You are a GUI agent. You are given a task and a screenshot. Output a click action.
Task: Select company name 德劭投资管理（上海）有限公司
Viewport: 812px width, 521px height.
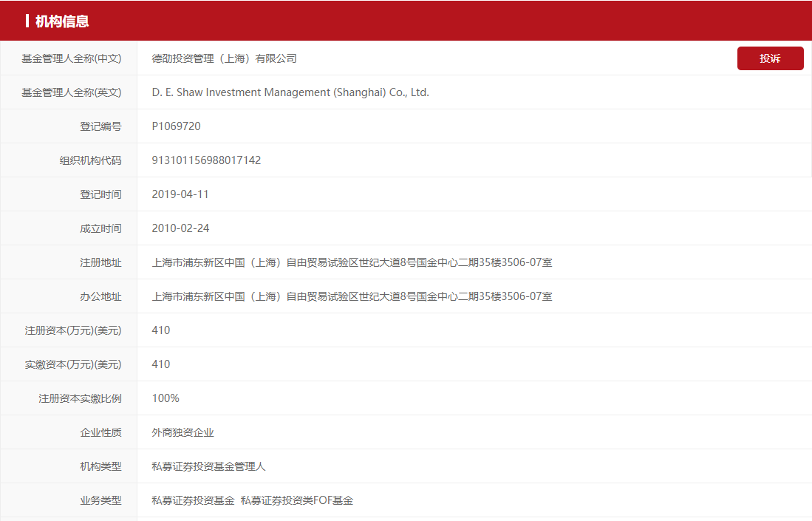pos(224,58)
